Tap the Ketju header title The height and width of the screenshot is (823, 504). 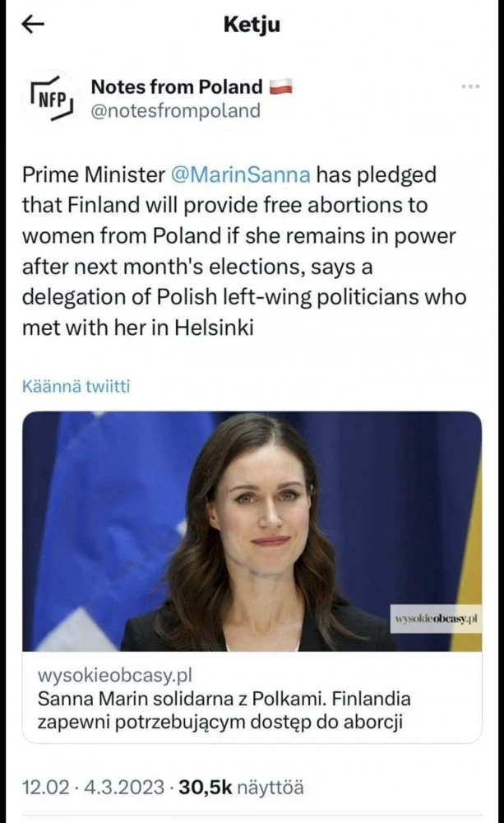point(252,25)
